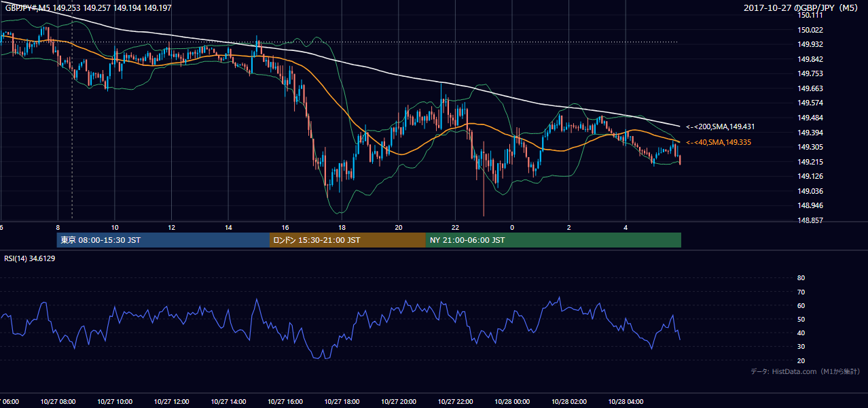This screenshot has height=408, width=868.
Task: Click RSI scale value 70
Action: [x=801, y=292]
